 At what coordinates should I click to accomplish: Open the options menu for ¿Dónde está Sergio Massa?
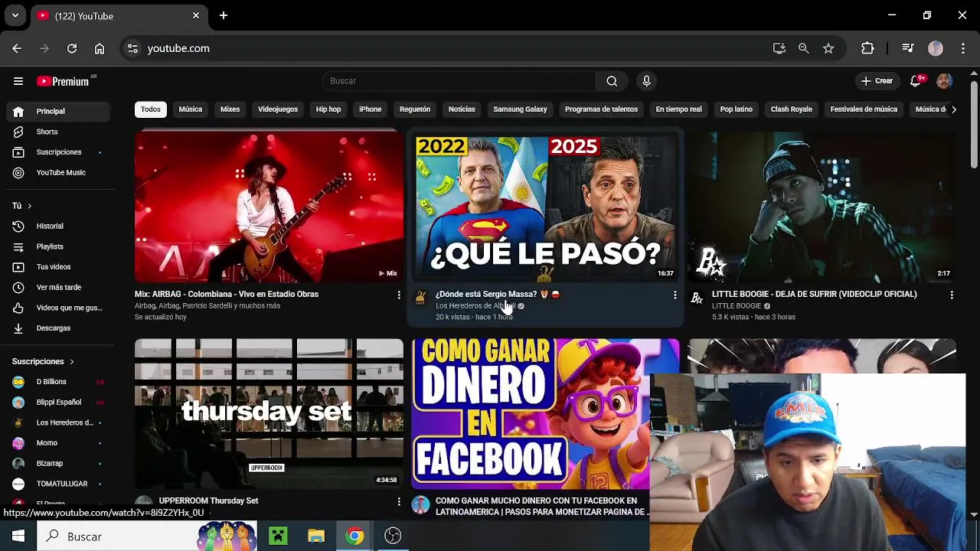pyautogui.click(x=675, y=295)
